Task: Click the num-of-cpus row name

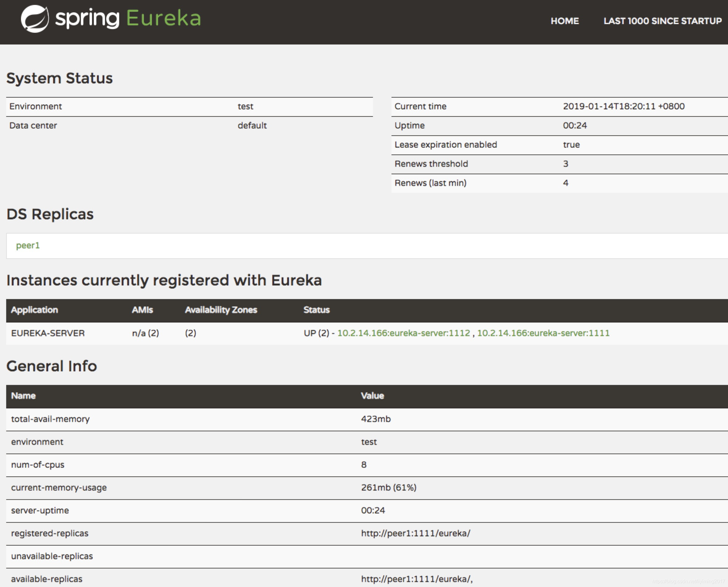Action: [37, 465]
